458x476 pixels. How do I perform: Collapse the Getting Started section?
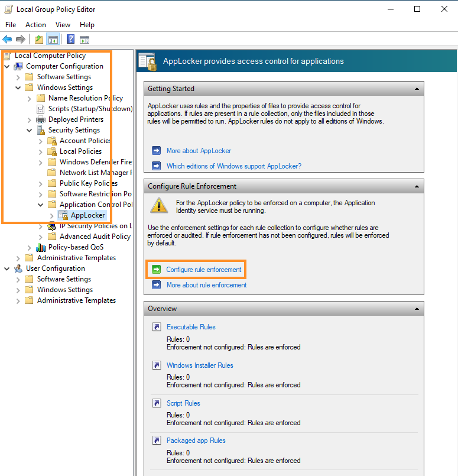(417, 89)
